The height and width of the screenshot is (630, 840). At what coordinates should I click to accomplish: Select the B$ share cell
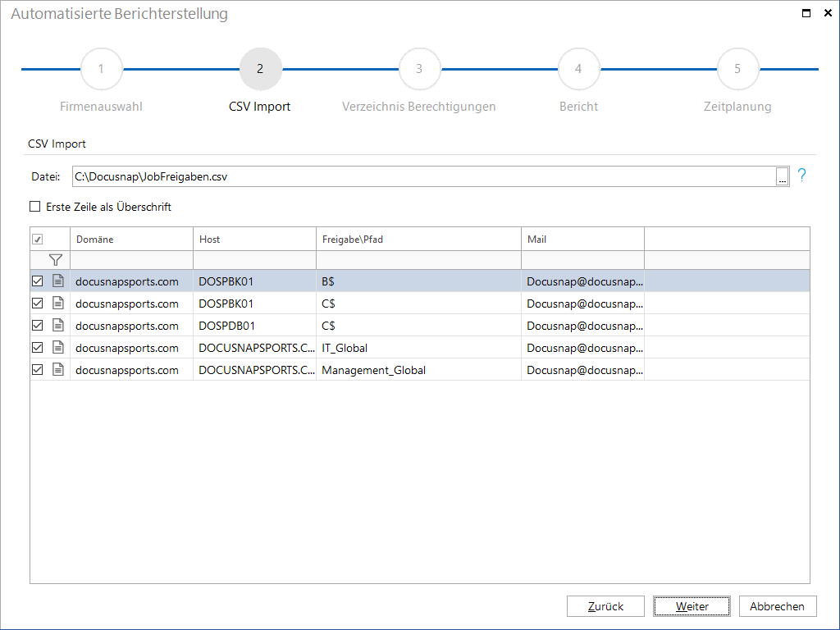[x=418, y=281]
